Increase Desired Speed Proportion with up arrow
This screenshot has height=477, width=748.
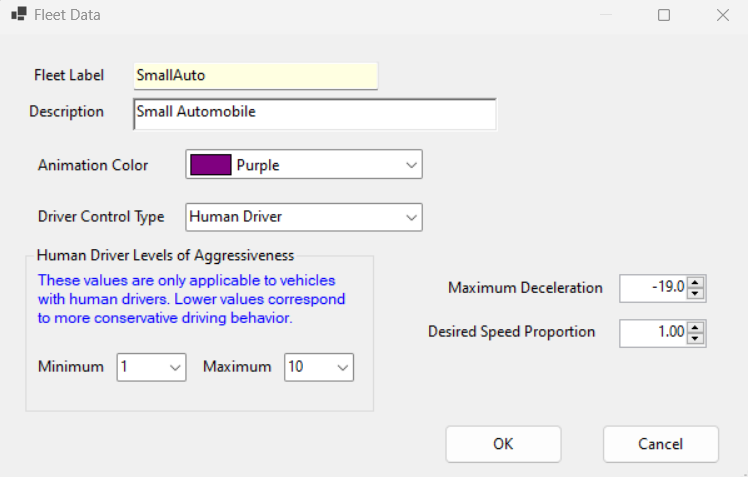(695, 328)
